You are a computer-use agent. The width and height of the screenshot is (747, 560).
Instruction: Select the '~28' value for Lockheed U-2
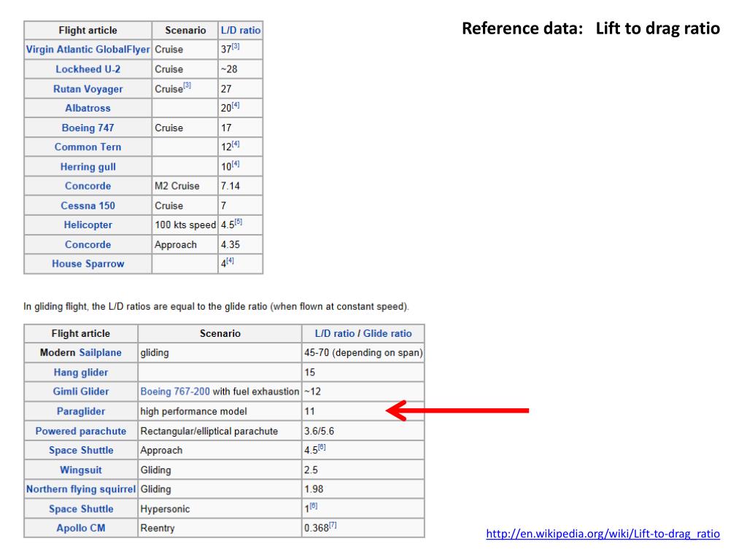point(229,69)
